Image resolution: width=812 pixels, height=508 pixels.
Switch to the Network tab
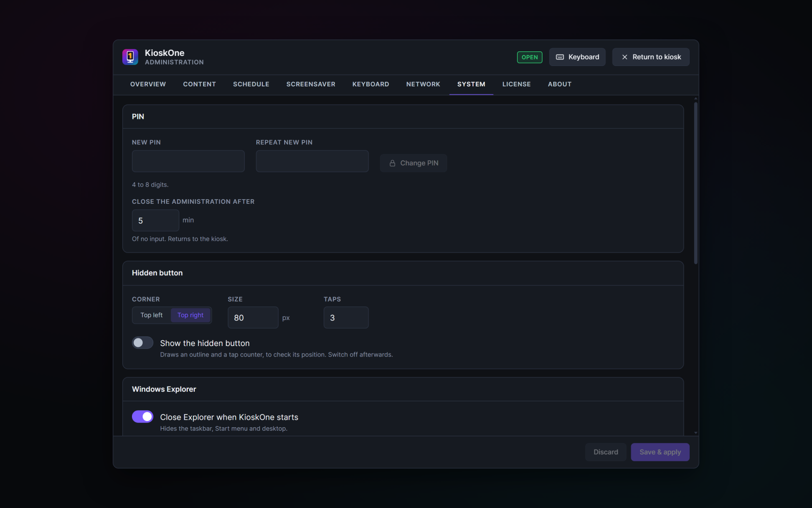pos(423,84)
